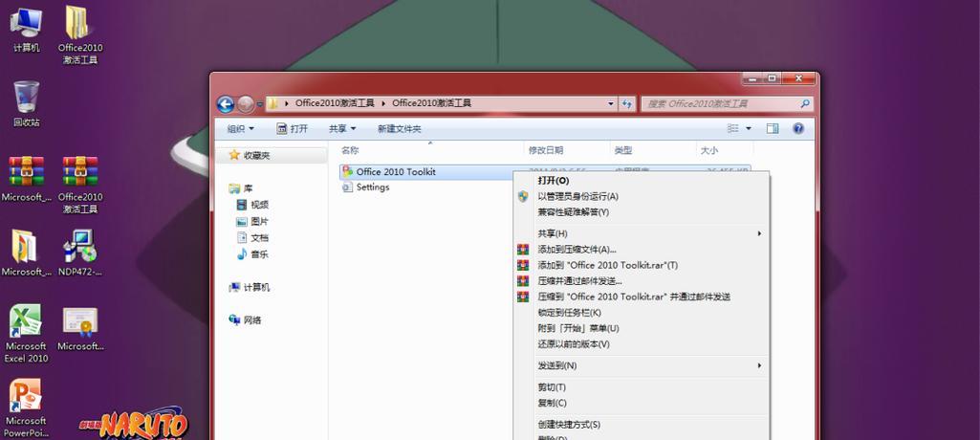This screenshot has height=440, width=980.
Task: Select 网络 in navigation pane
Action: tap(245, 320)
